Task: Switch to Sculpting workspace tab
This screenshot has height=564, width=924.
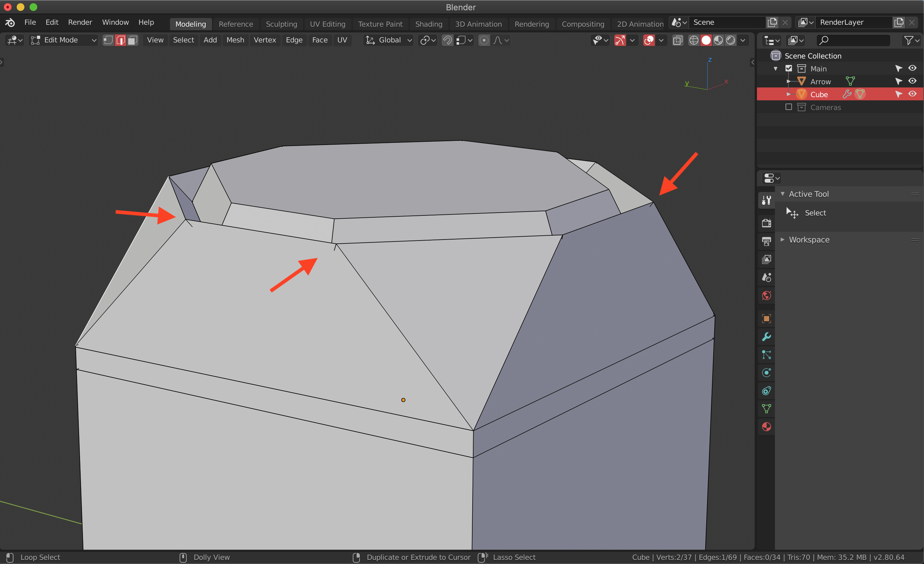Action: pyautogui.click(x=281, y=24)
